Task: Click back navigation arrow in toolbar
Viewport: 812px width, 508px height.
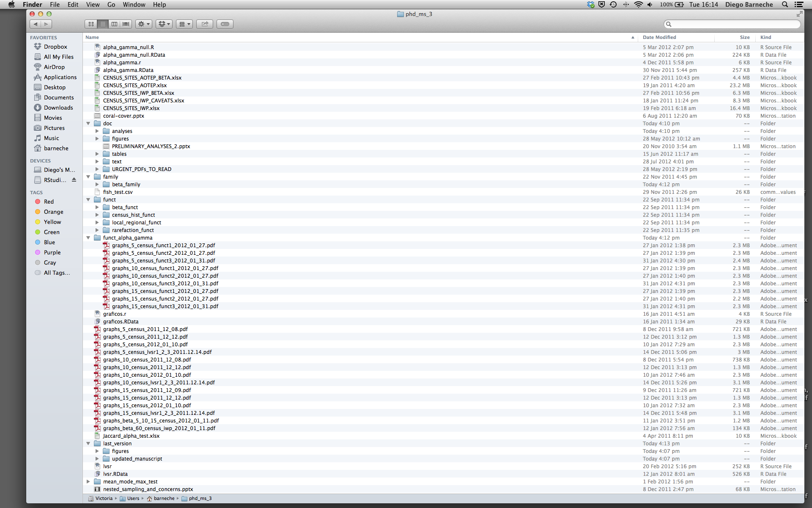Action: [x=35, y=23]
